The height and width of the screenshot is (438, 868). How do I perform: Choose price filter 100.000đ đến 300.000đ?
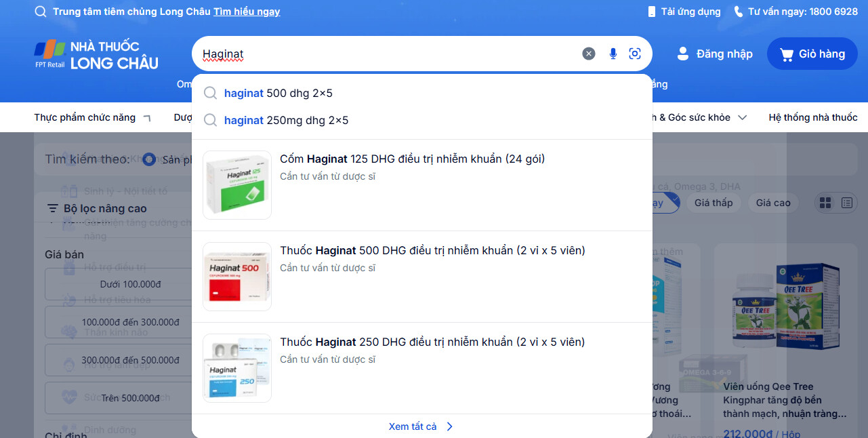[x=130, y=322]
